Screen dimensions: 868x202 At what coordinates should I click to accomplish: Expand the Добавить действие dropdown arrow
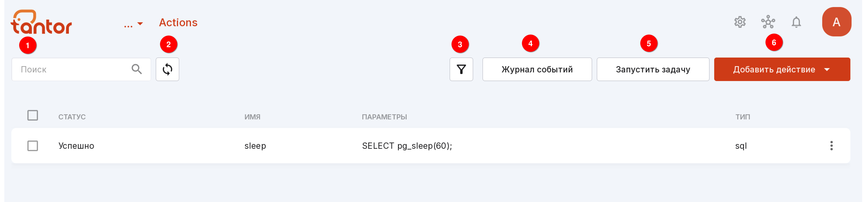tap(827, 69)
